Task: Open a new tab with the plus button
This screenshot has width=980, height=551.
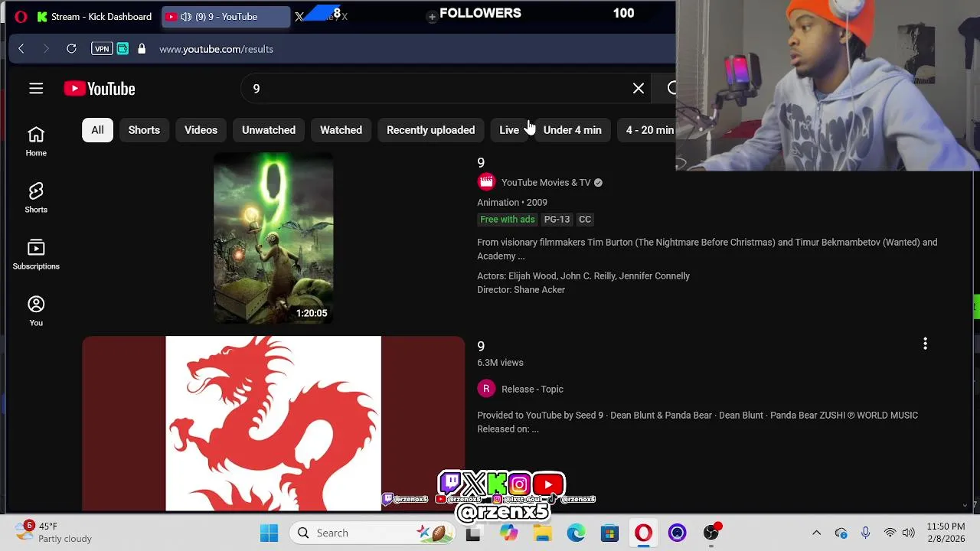Action: [x=432, y=16]
